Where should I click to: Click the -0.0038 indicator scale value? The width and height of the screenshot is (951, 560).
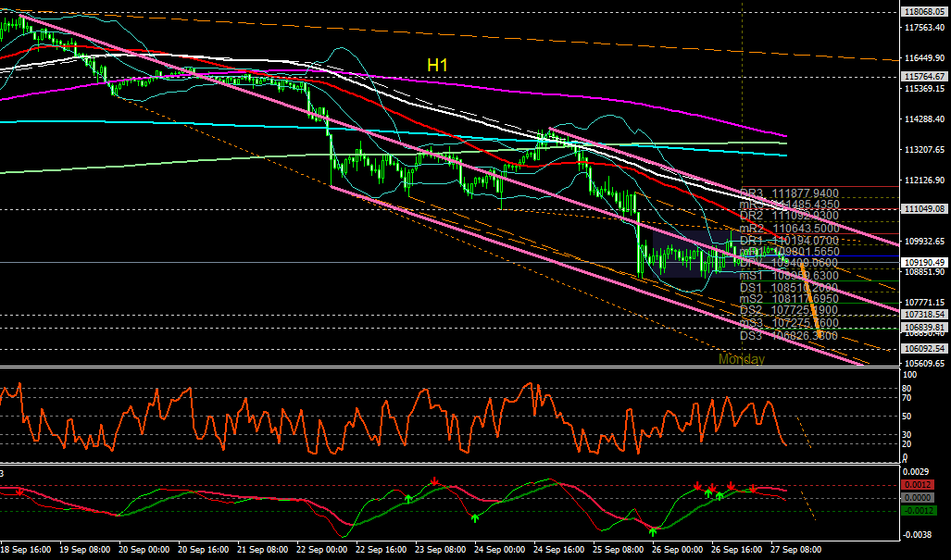point(917,535)
